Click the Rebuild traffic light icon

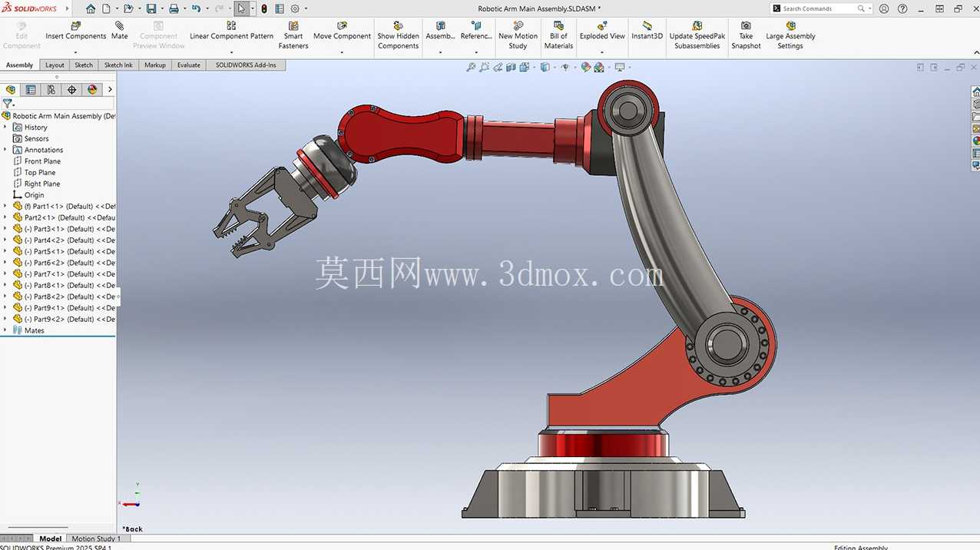pos(264,8)
